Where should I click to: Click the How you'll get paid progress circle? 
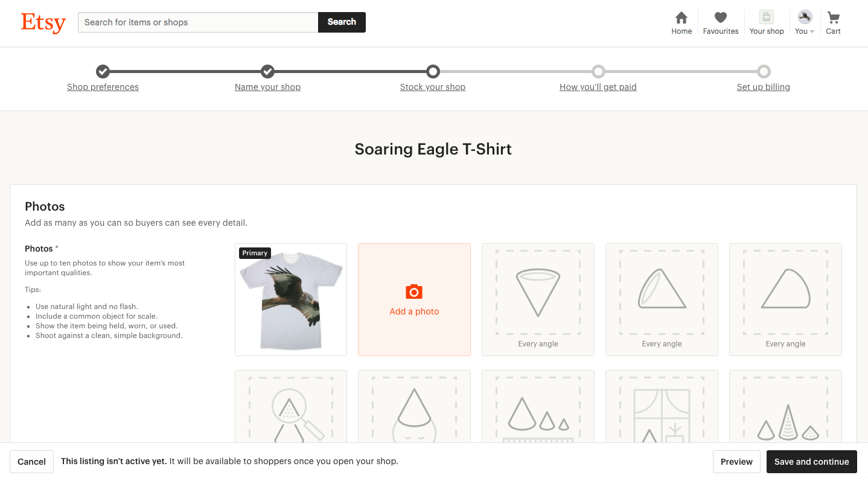pyautogui.click(x=598, y=71)
